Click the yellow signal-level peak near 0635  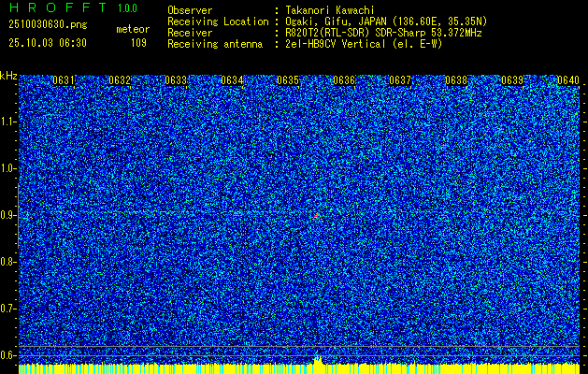[x=318, y=360]
